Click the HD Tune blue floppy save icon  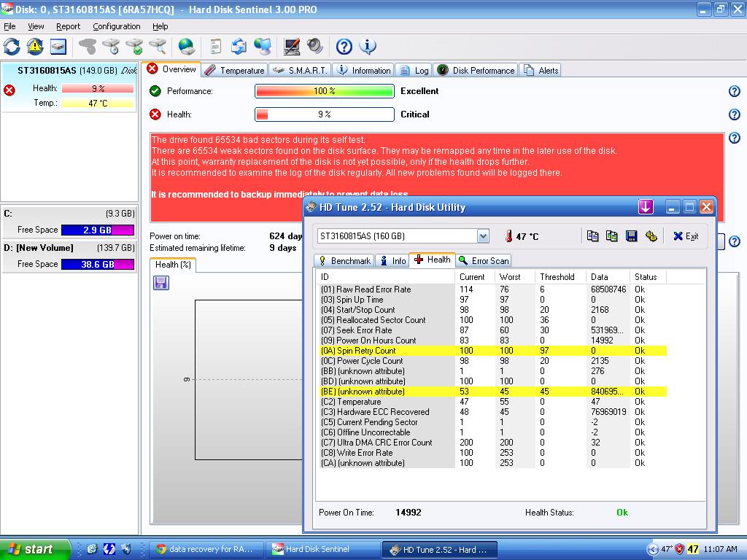[x=631, y=236]
